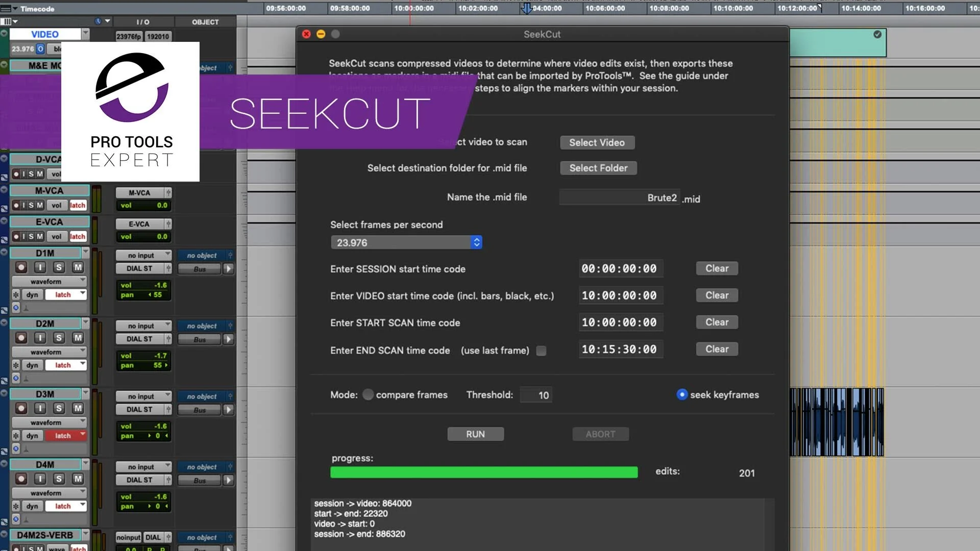Open the D3M Bus output window arrow

tap(229, 410)
